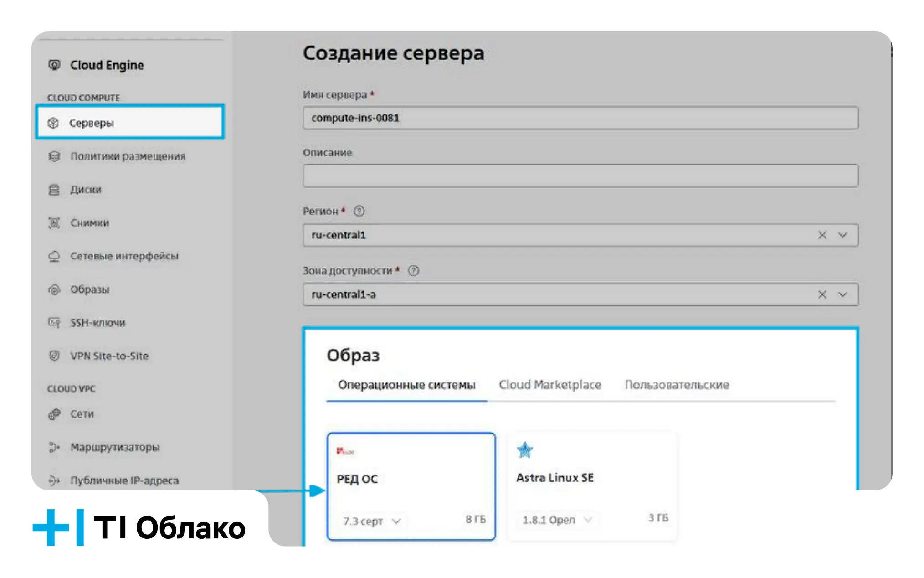
Task: Open Сетевые интерфейсы section
Action: [124, 256]
